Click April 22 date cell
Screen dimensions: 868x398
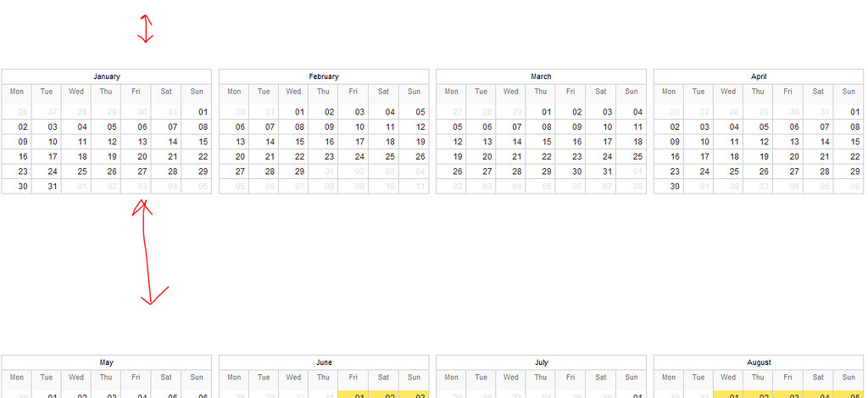(x=849, y=157)
